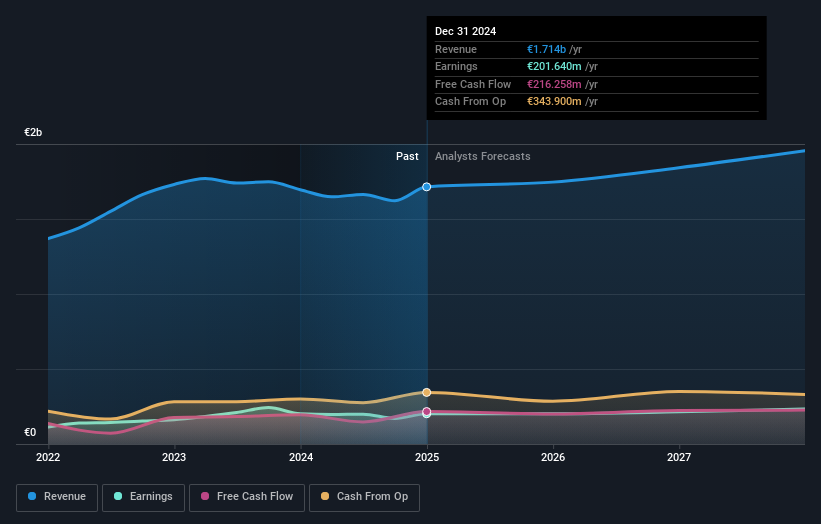Toggle the Cash From Op legend button
The width and height of the screenshot is (821, 524).
[364, 497]
